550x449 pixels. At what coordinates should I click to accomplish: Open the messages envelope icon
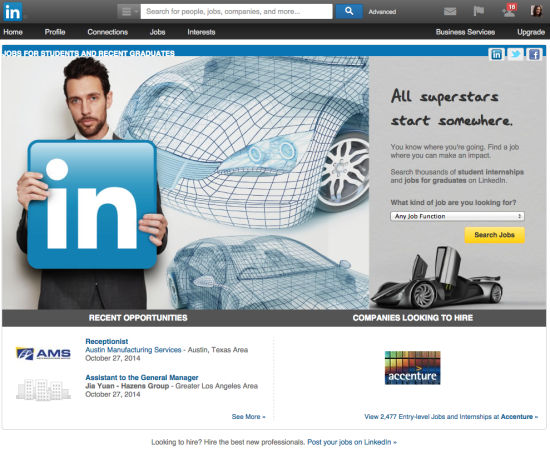click(x=450, y=12)
